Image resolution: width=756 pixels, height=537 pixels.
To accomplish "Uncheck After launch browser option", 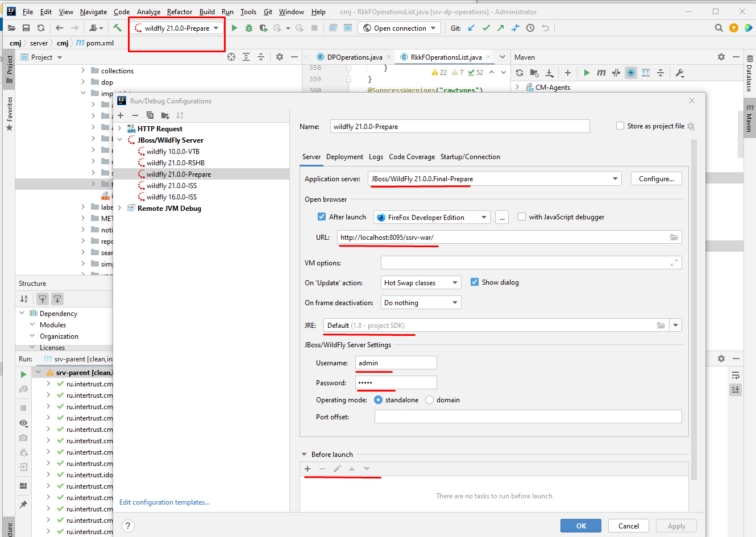I will (322, 217).
